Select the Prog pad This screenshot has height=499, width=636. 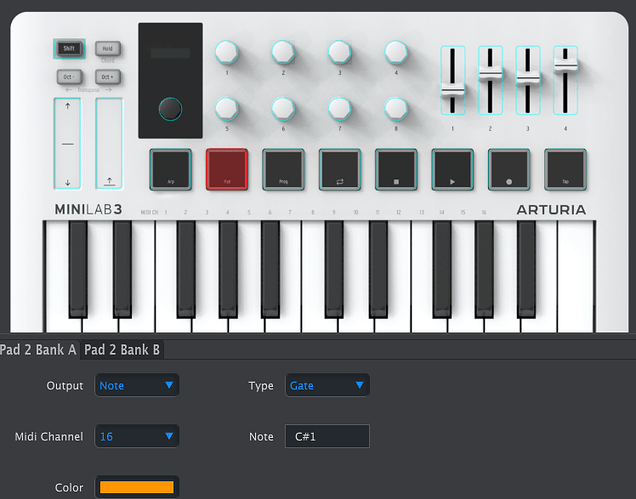[x=283, y=170]
